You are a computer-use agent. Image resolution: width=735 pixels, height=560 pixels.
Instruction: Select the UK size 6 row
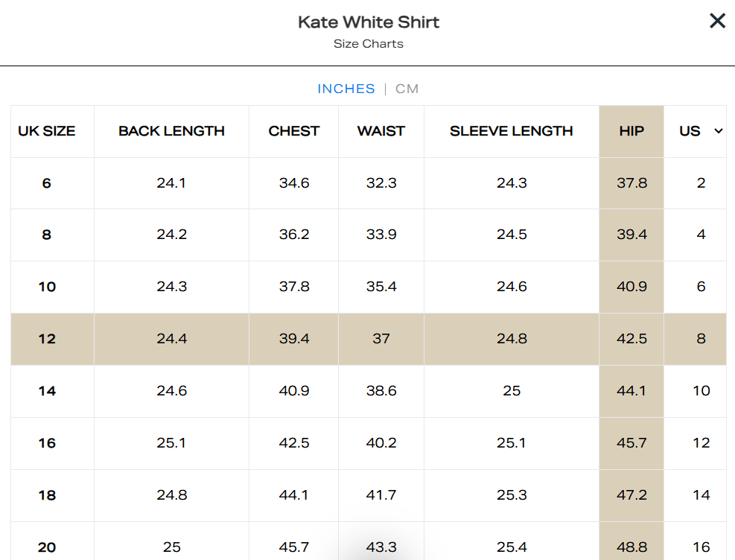coord(47,183)
